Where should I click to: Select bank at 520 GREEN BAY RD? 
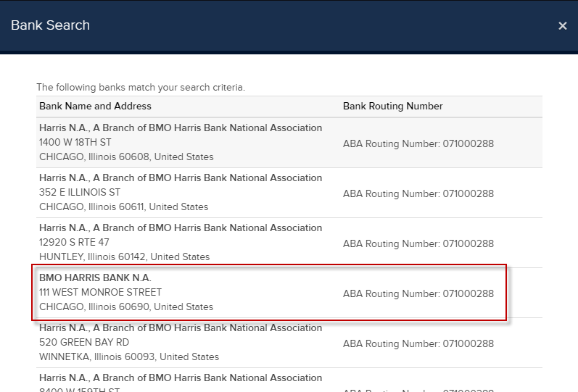point(289,343)
